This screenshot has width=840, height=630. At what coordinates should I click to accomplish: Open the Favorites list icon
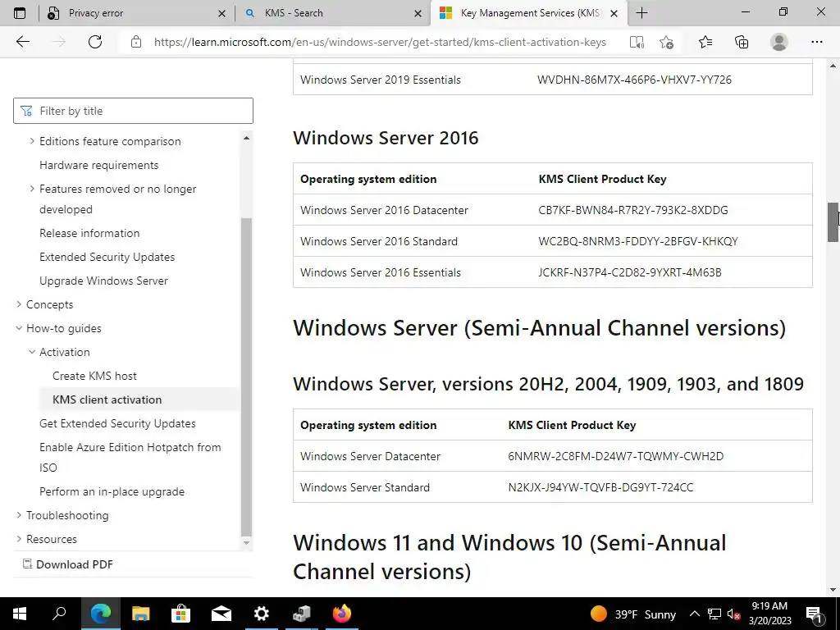[x=705, y=42]
